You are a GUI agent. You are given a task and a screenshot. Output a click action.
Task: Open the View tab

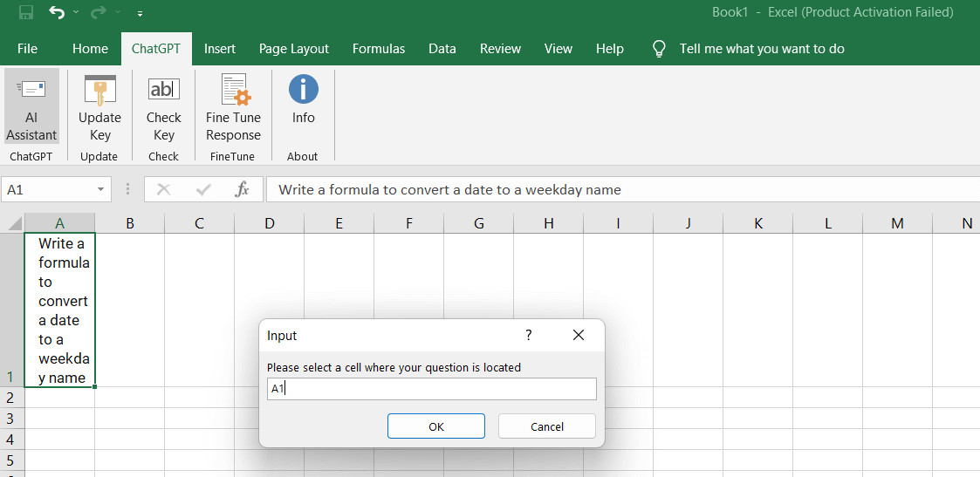[559, 49]
